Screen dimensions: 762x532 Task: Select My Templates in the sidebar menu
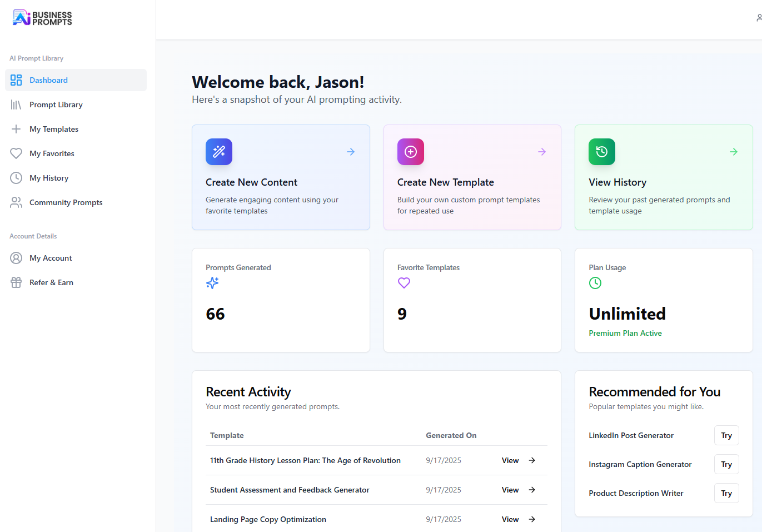54,129
